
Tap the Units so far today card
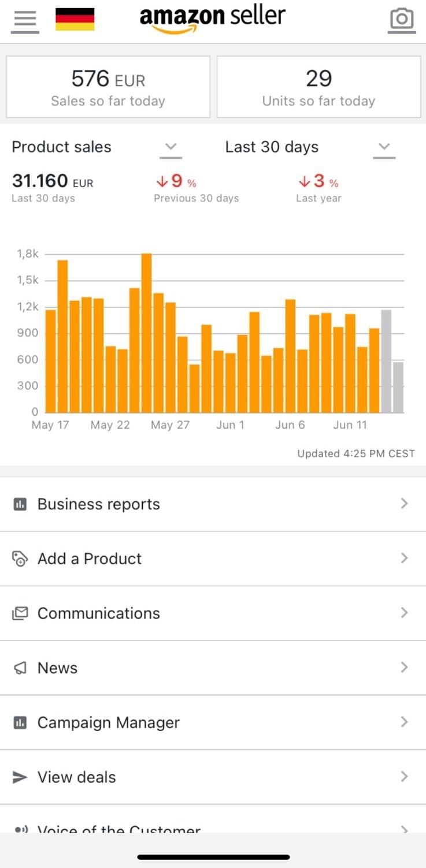[x=318, y=87]
